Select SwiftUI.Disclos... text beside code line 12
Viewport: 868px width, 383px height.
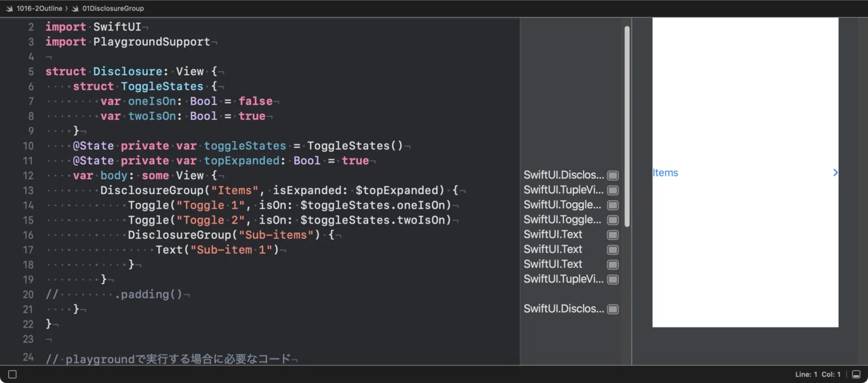click(x=564, y=175)
